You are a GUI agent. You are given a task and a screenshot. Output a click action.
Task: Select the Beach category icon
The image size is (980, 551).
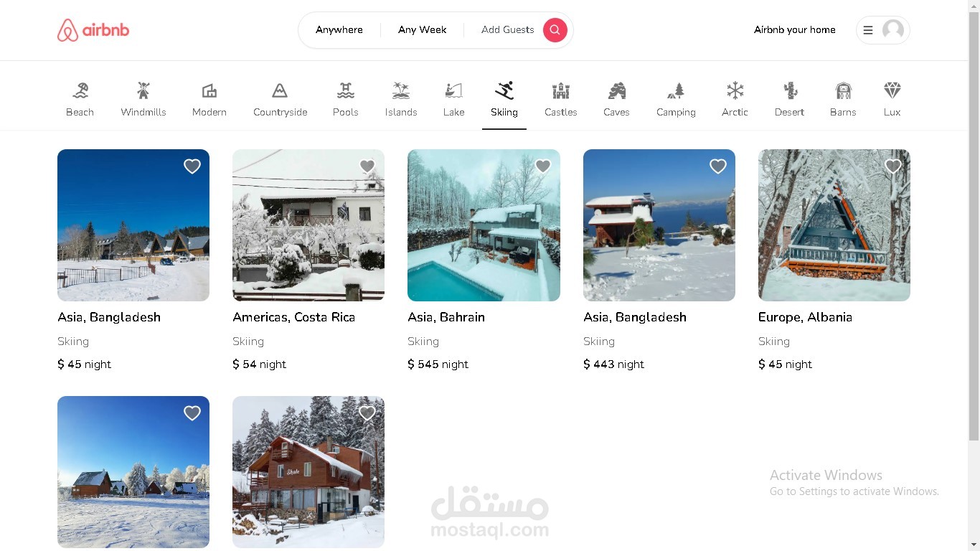click(x=80, y=90)
